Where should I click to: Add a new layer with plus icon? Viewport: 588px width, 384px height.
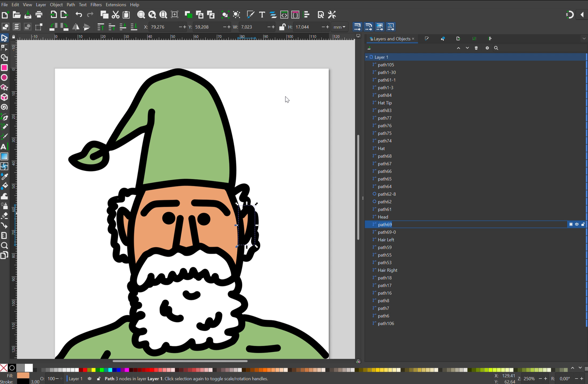369,48
